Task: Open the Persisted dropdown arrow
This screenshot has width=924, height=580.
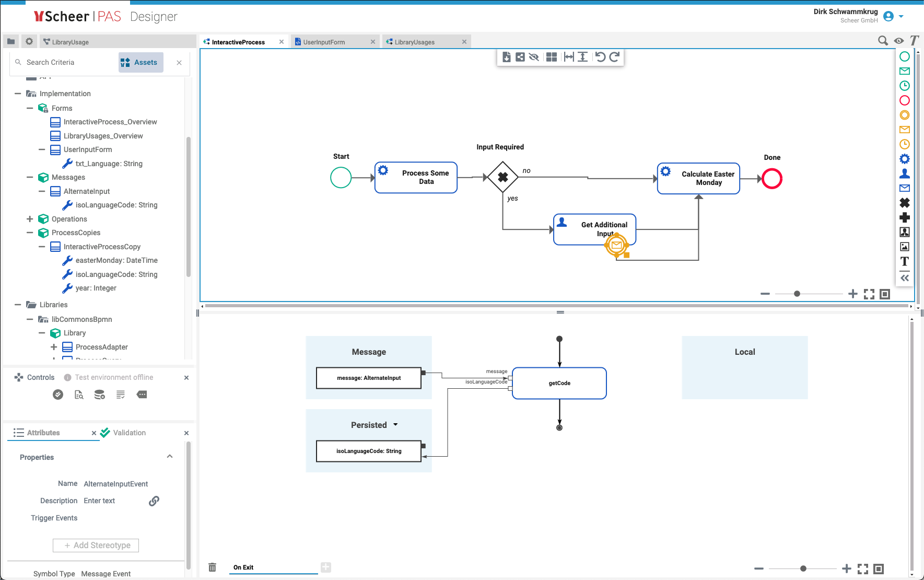Action: click(x=395, y=425)
